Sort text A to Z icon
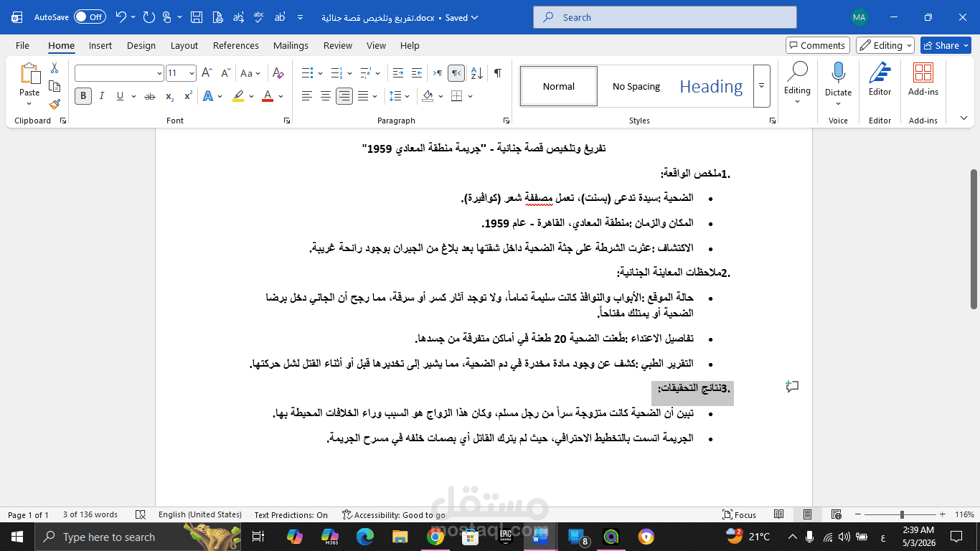 click(478, 73)
